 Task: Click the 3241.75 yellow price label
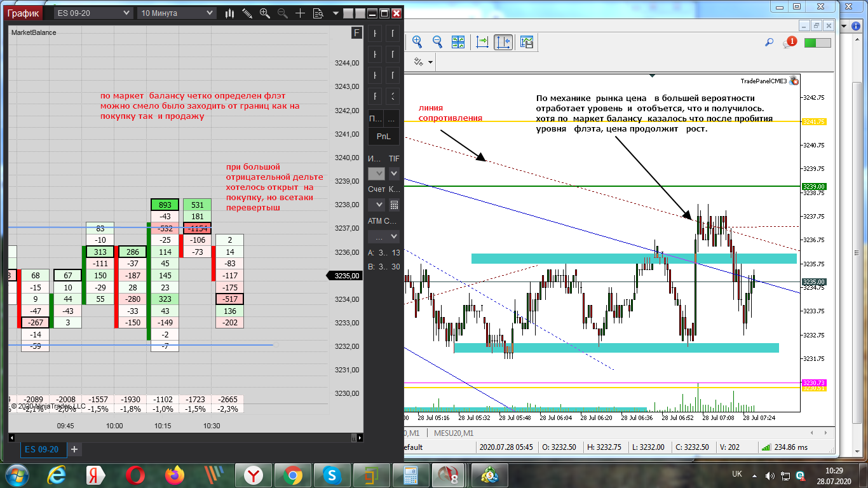point(814,121)
